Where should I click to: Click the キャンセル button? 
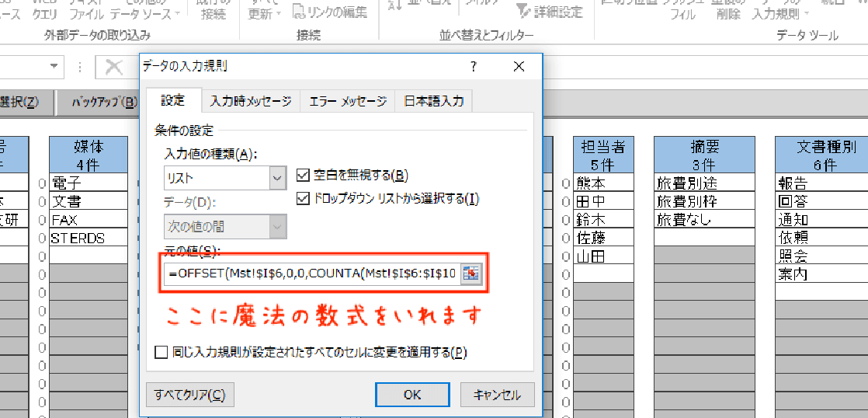[x=497, y=395]
